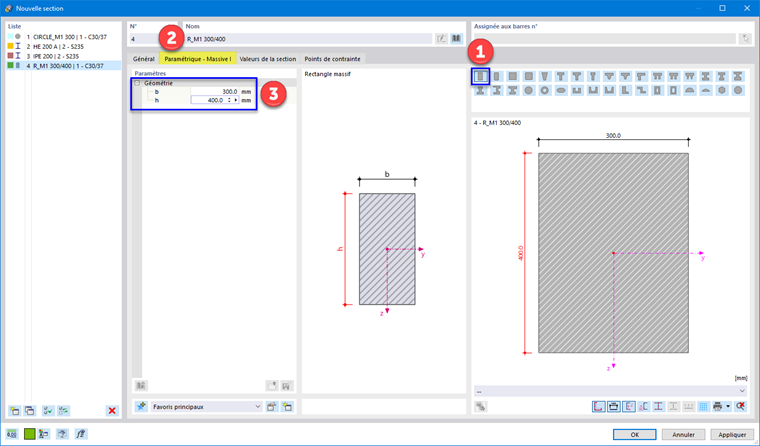Click the save favorite icon right of Favoris principaux

(x=271, y=407)
